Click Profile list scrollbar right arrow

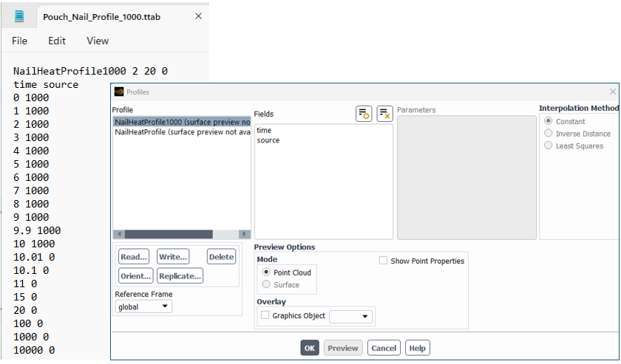click(x=245, y=234)
